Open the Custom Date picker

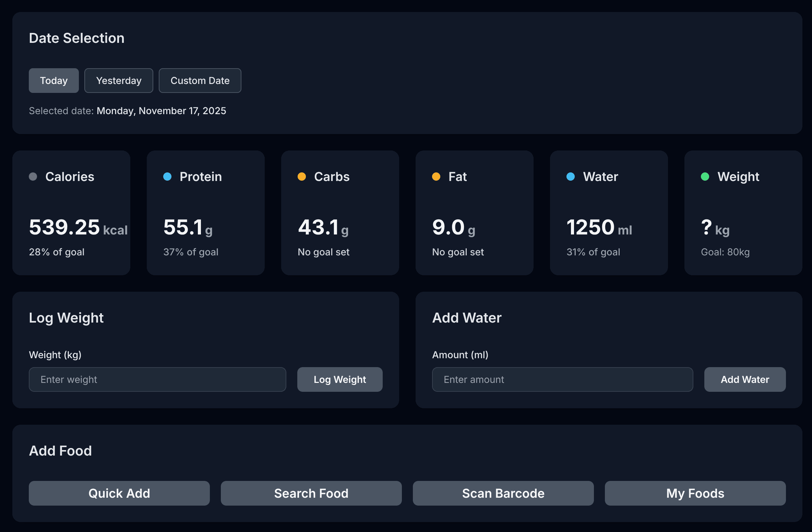point(200,81)
